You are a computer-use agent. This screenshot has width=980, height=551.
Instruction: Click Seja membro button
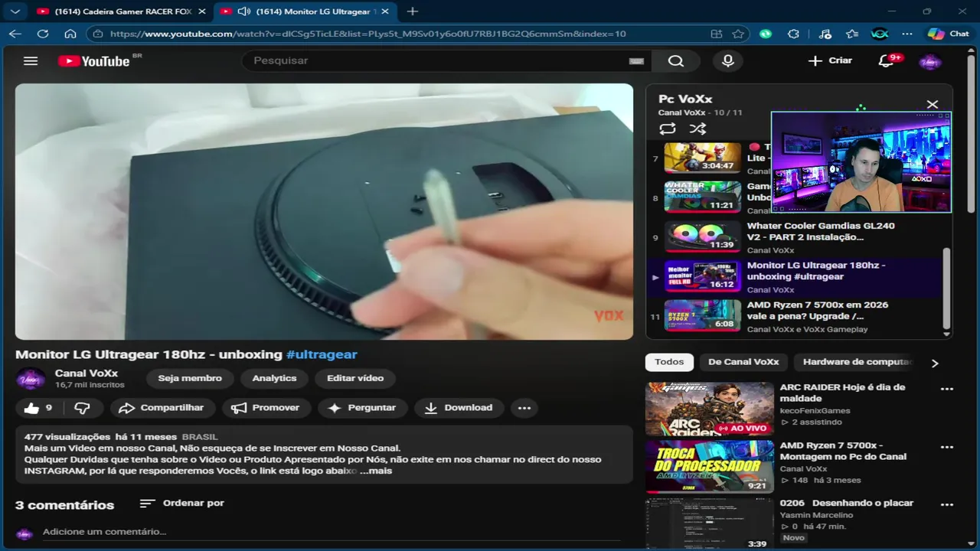[190, 378]
